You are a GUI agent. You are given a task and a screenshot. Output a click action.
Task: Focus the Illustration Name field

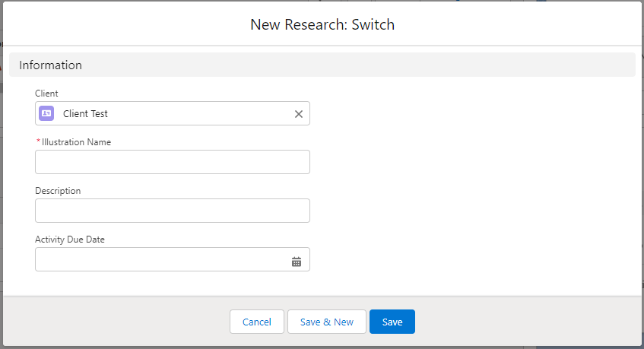pos(173,162)
